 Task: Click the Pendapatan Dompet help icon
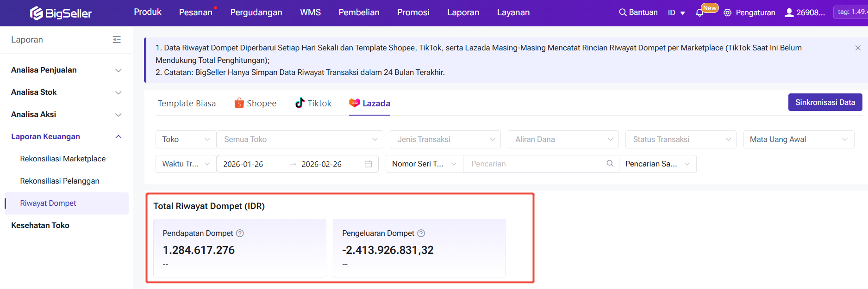tap(240, 234)
